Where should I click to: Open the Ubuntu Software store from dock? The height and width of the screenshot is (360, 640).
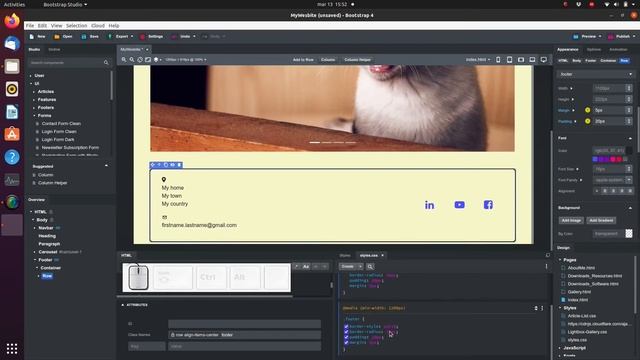click(x=12, y=134)
